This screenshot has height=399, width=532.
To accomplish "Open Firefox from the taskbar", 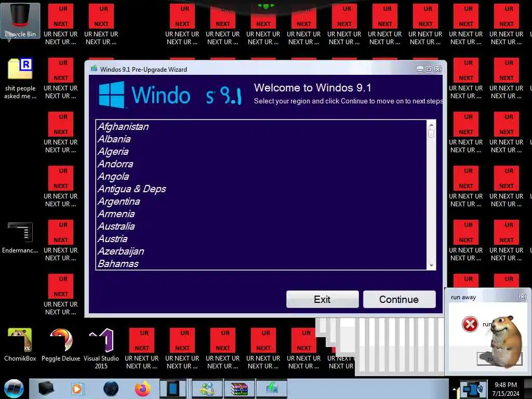I will pyautogui.click(x=143, y=389).
